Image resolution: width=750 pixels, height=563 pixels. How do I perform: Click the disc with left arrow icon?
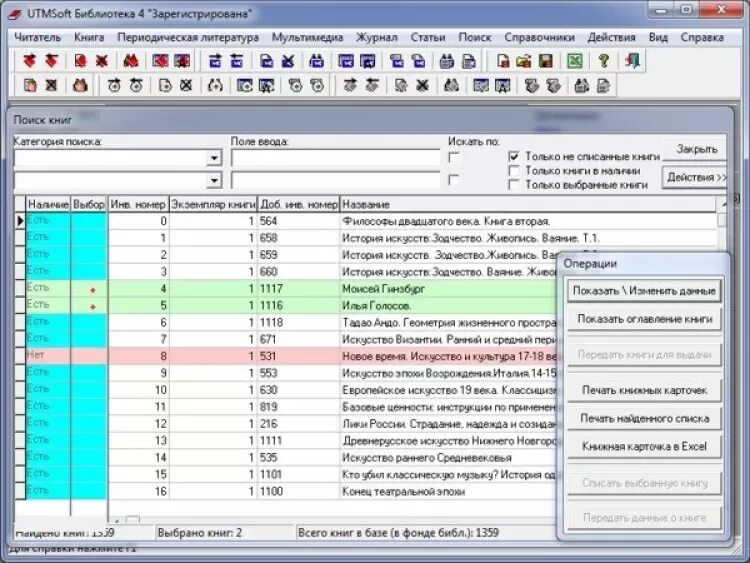pos(136,86)
